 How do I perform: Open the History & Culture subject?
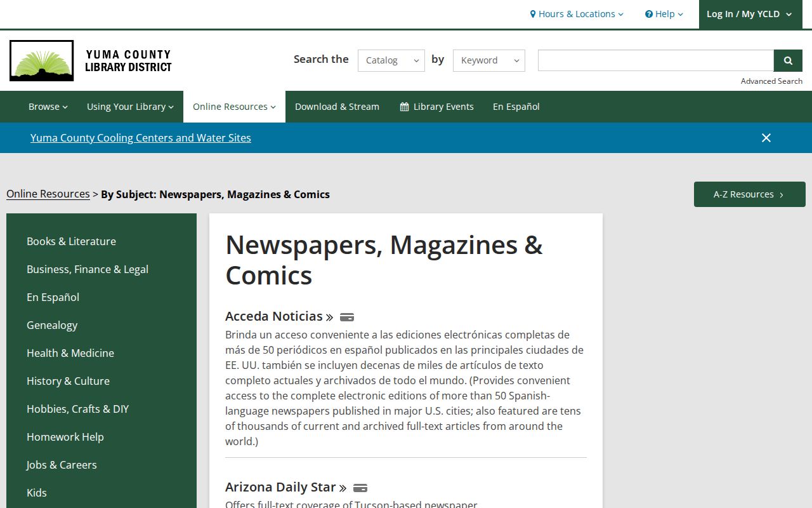point(68,381)
